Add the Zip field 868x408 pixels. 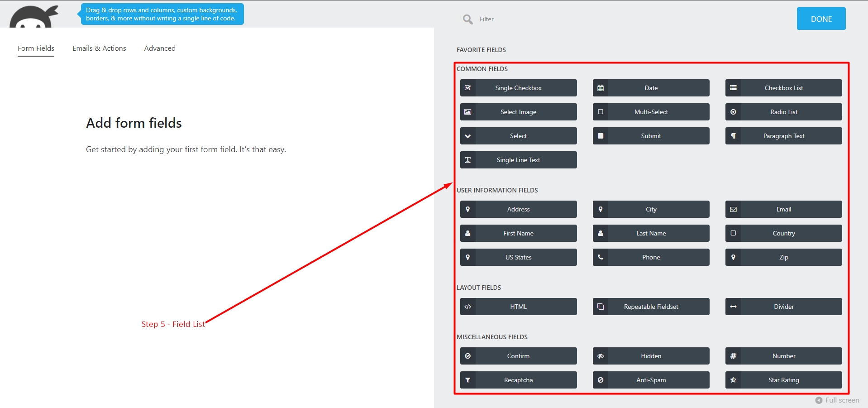click(783, 257)
